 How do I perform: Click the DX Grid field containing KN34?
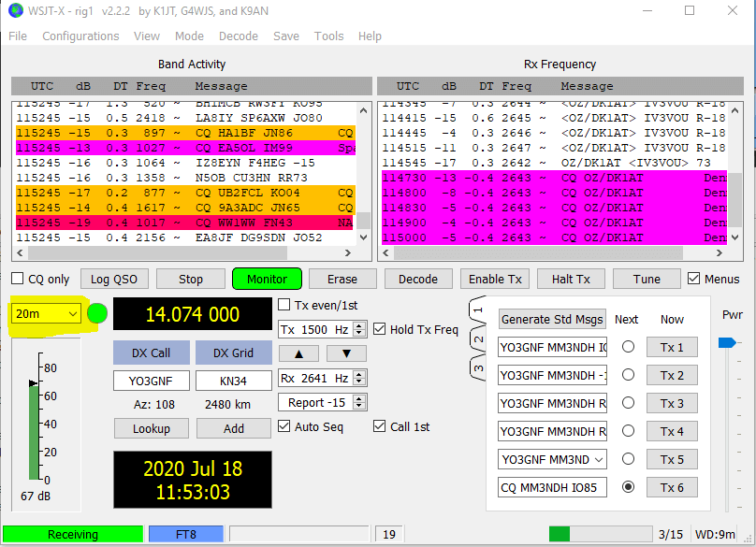(234, 381)
